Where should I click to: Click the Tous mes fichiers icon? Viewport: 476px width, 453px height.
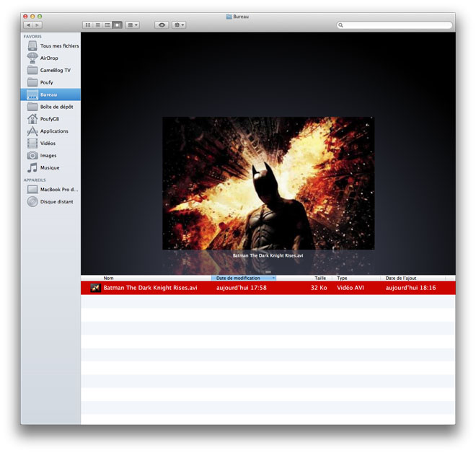(32, 46)
